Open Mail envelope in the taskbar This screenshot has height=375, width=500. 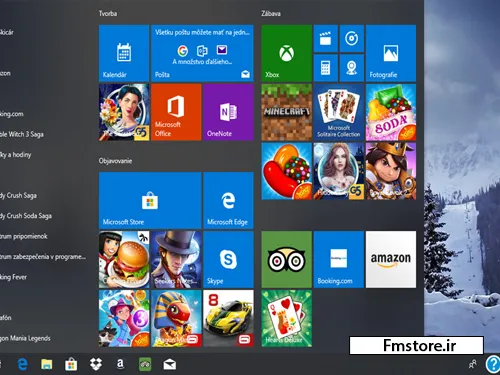[x=170, y=365]
